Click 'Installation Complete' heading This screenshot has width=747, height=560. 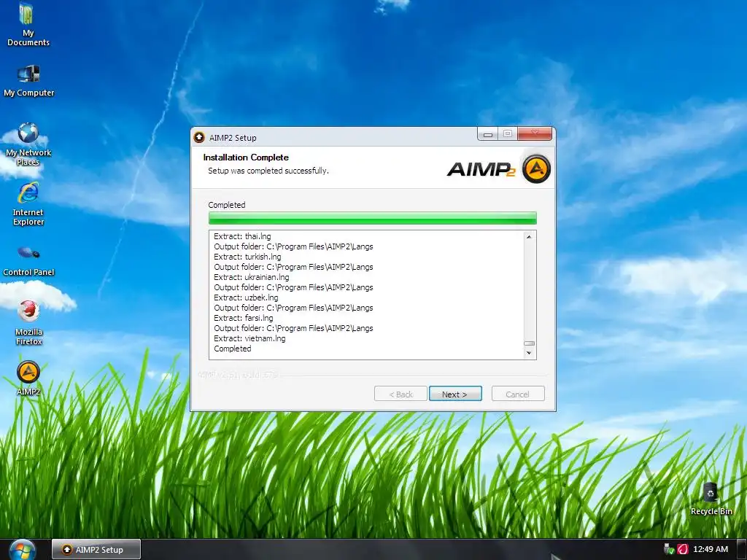[x=246, y=157]
